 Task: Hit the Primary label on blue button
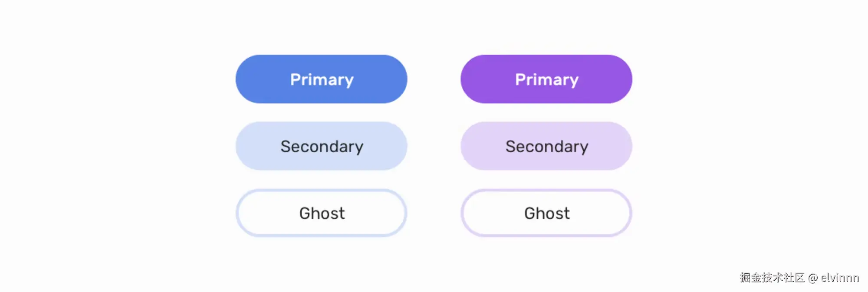tap(322, 80)
